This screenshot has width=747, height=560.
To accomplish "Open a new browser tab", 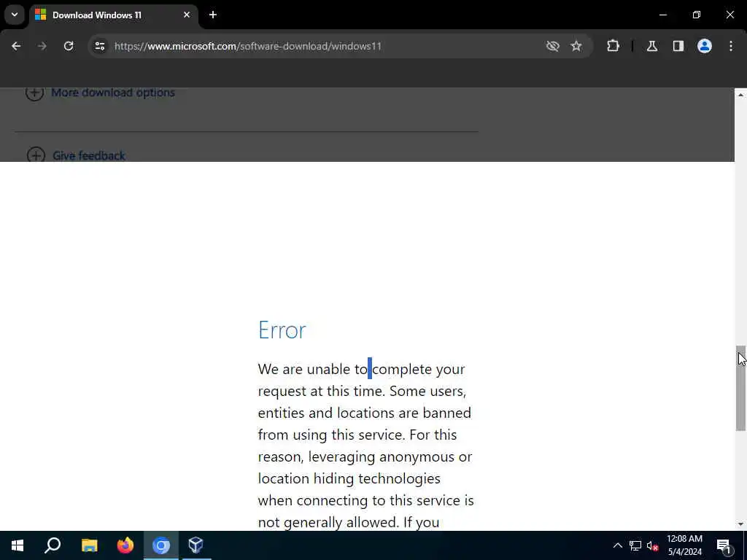I will (213, 15).
